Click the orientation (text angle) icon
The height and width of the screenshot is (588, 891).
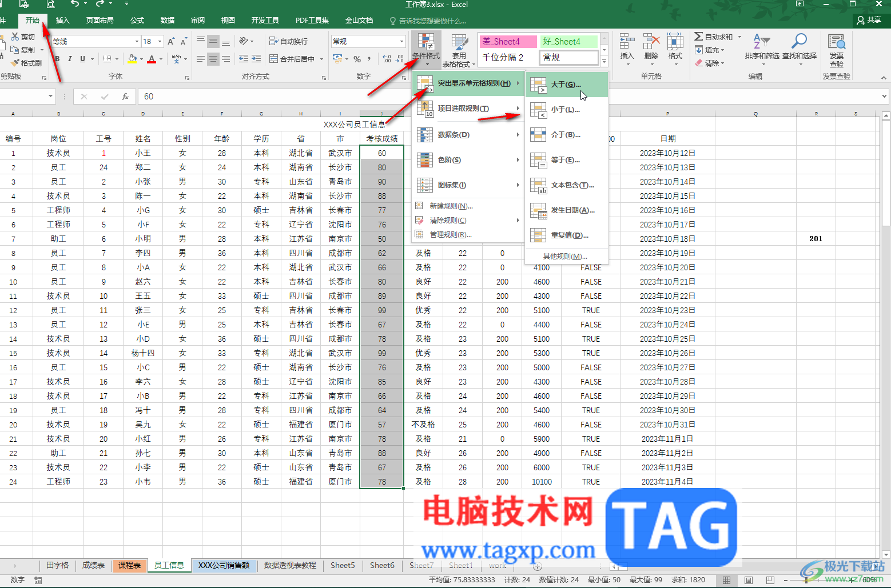click(244, 41)
